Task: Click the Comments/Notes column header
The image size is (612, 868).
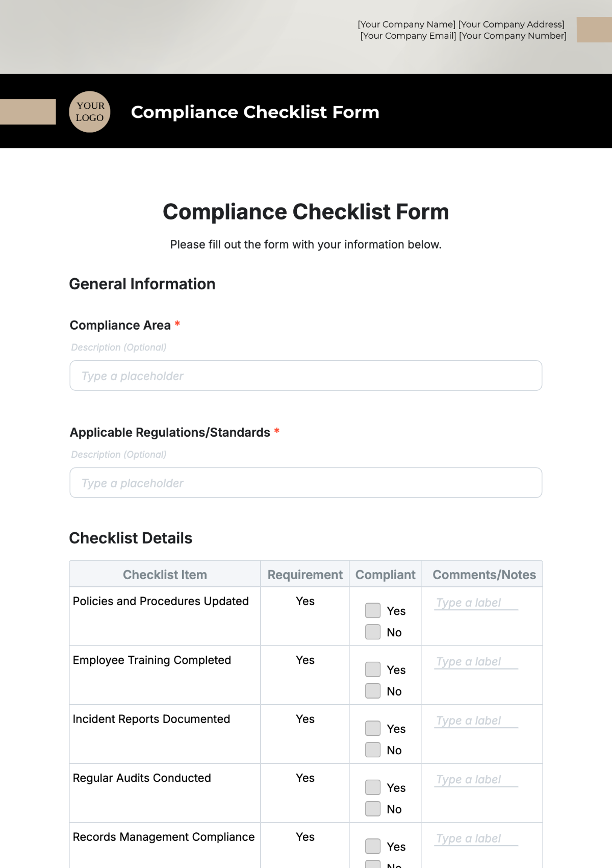Action: click(483, 574)
